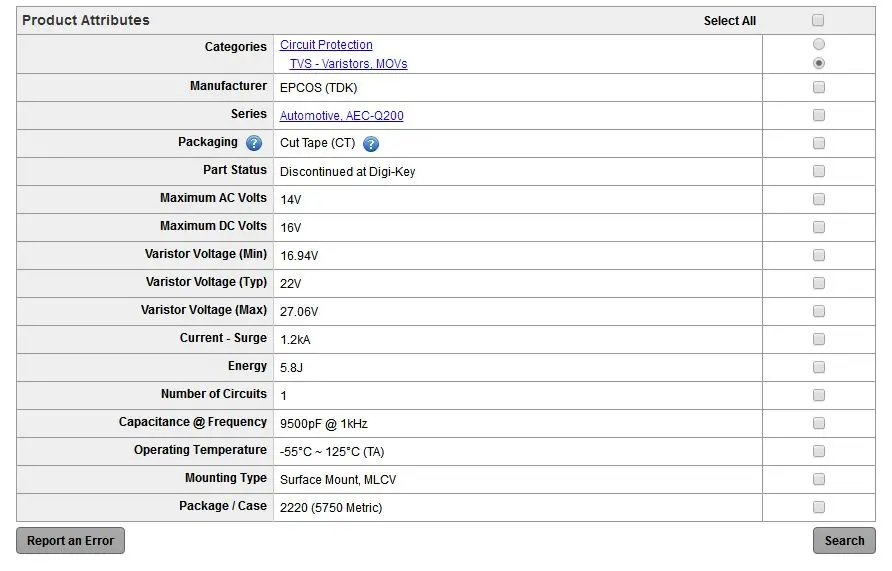The height and width of the screenshot is (571, 892).
Task: Check the Operating Temperature checkbox
Action: [x=819, y=451]
